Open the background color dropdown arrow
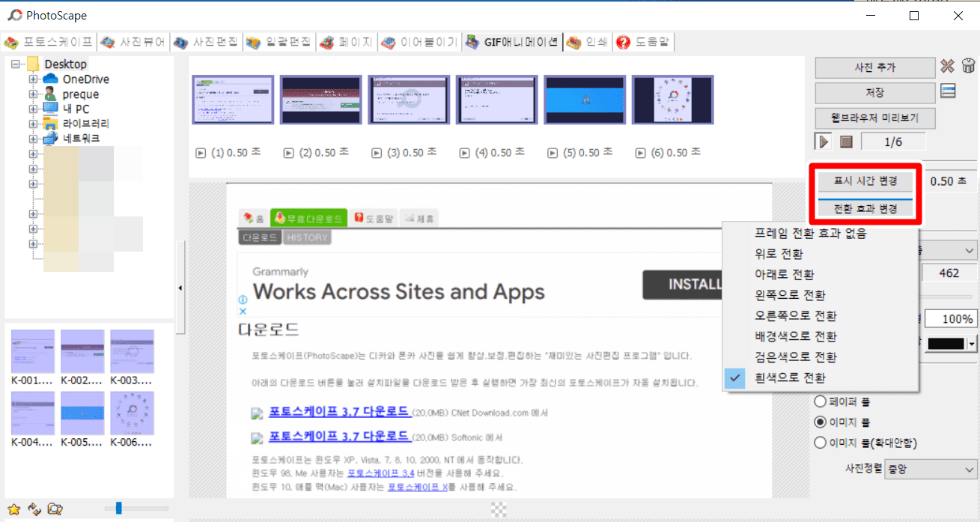The width and height of the screenshot is (980, 522). [x=972, y=344]
